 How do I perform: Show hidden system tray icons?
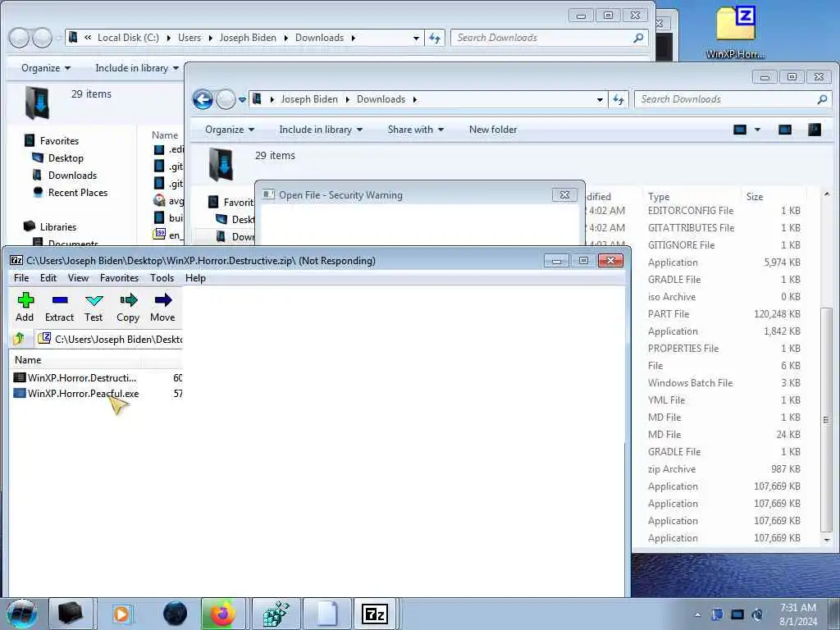click(x=697, y=614)
